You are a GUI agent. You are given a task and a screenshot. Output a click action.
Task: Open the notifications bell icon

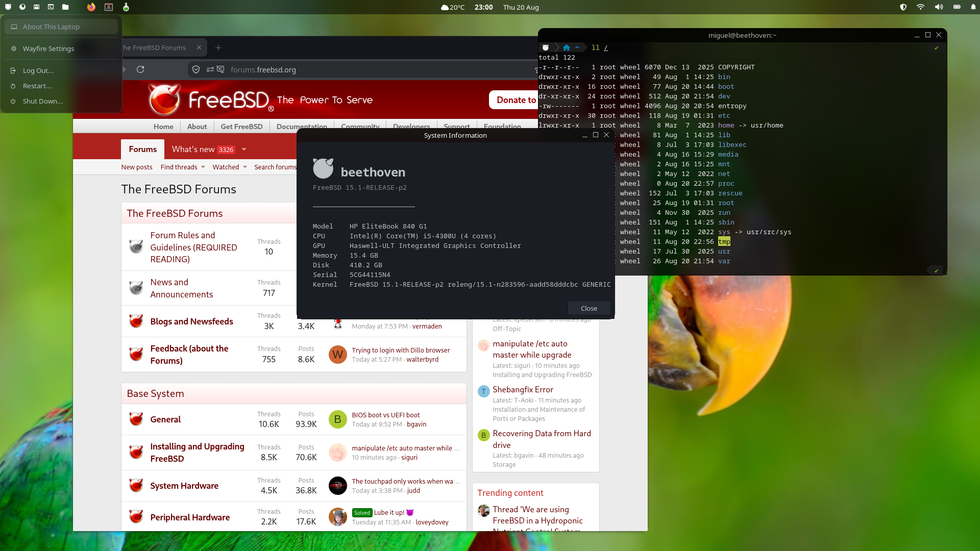(973, 7)
